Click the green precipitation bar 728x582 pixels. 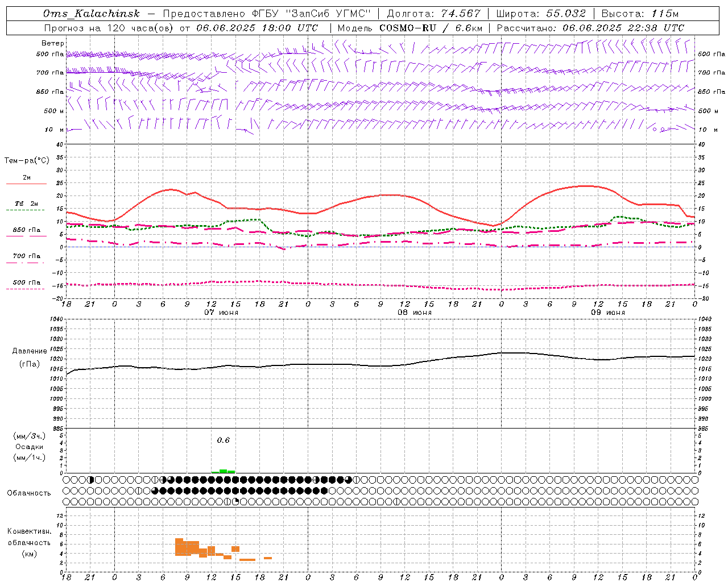tap(224, 471)
